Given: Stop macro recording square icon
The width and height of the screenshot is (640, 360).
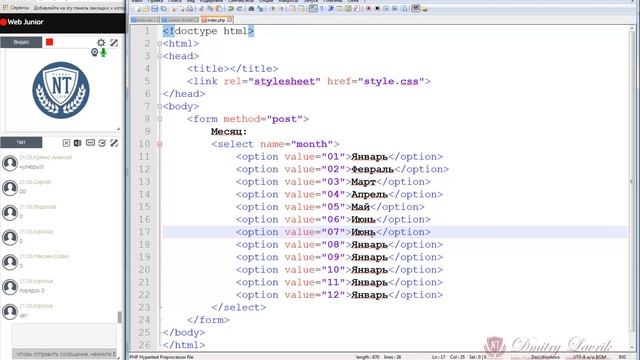Looking at the screenshot, I should tap(377, 9).
